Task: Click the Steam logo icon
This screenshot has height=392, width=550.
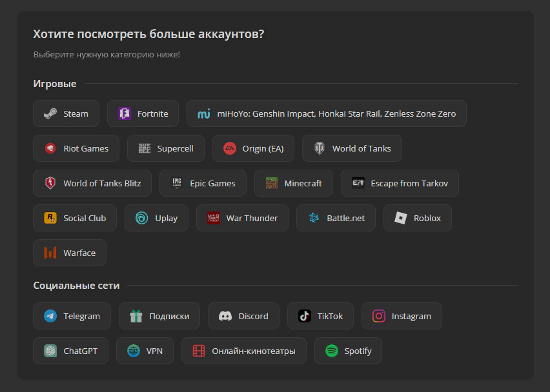Action: point(50,113)
